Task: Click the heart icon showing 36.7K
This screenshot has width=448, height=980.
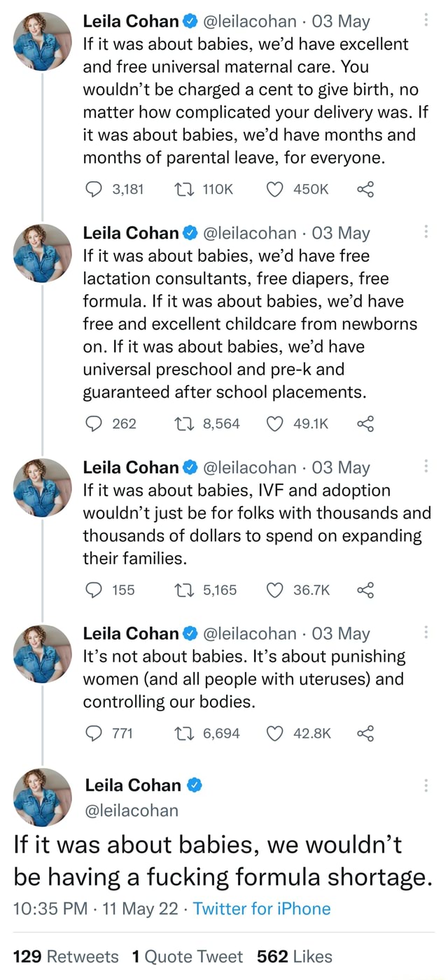Action: point(274,590)
